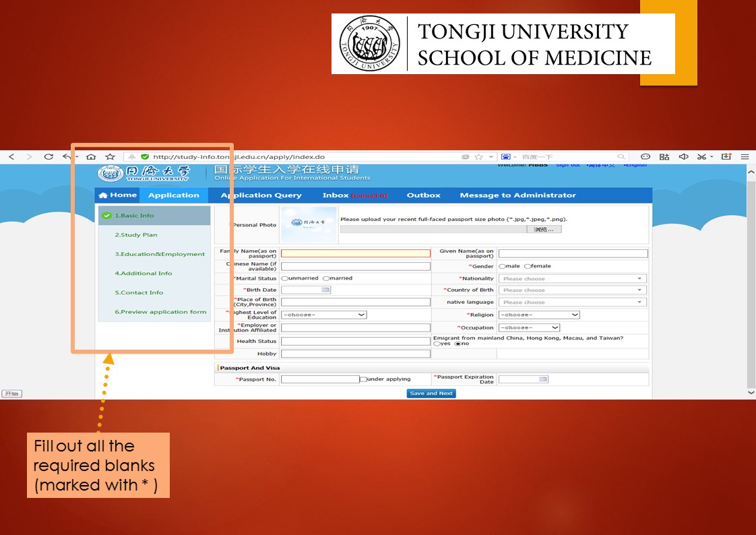Select male gender radio button
The image size is (756, 535).
(502, 266)
